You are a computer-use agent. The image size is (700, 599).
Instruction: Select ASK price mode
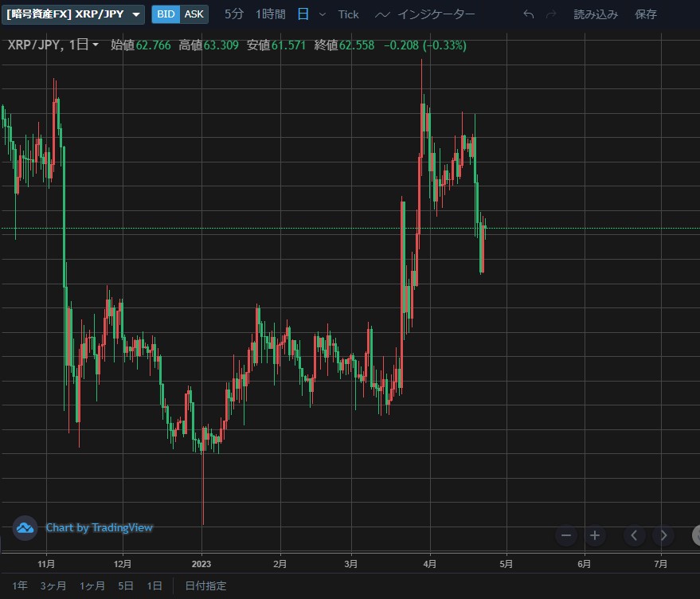(x=194, y=14)
